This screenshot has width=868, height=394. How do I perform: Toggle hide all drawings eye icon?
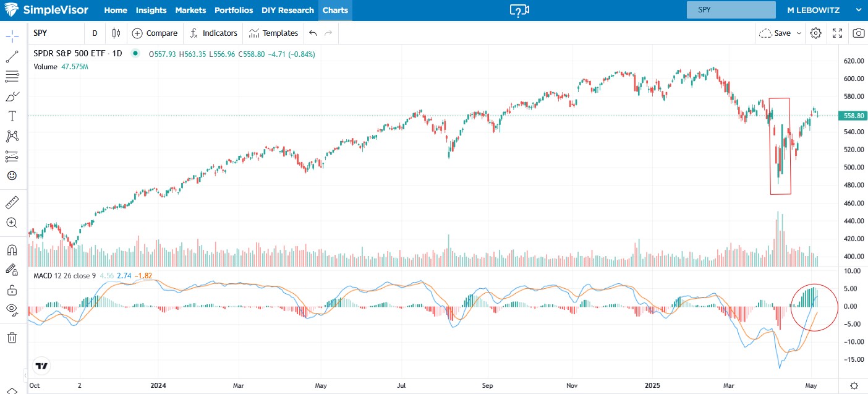(12, 309)
